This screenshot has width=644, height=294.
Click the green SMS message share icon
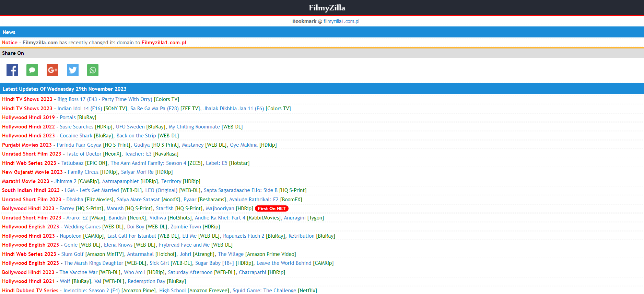32,70
